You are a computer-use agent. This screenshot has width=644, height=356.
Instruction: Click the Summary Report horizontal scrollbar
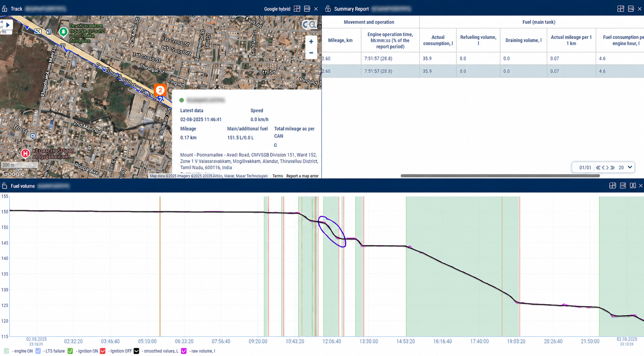coord(500,176)
